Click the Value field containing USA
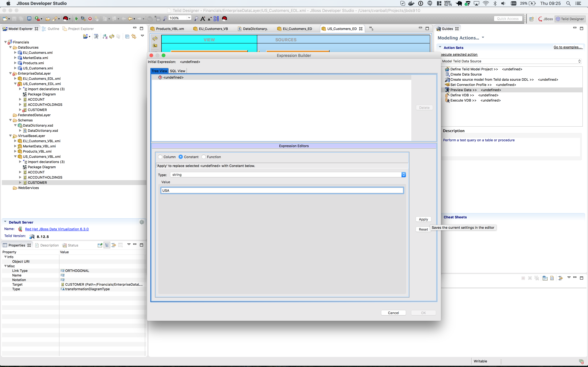The width and height of the screenshot is (588, 367). tap(282, 190)
